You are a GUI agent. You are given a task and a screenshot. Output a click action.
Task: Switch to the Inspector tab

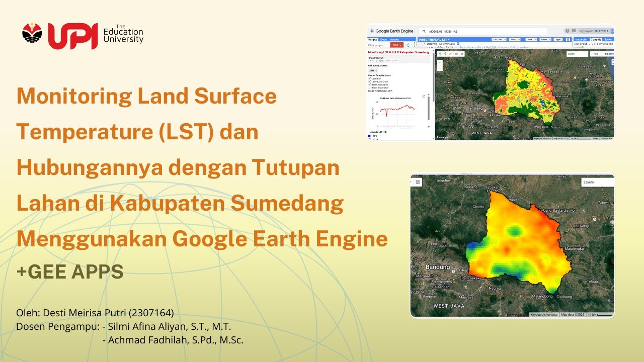click(x=582, y=40)
